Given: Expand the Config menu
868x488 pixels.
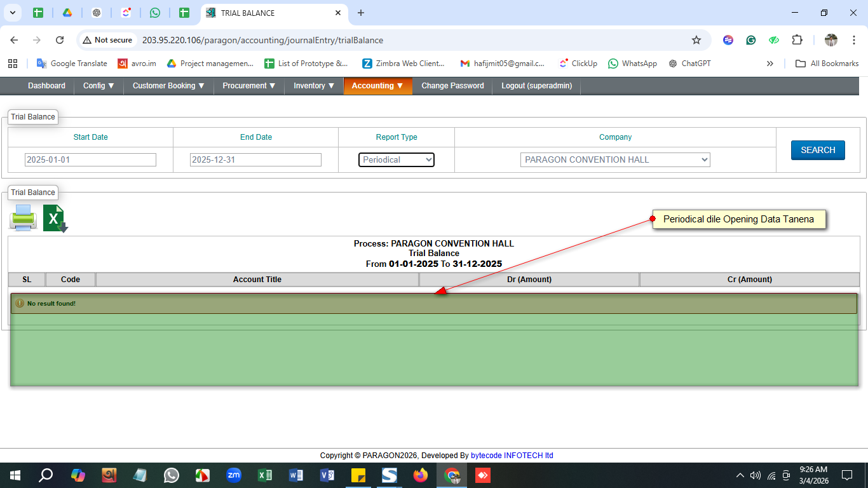Looking at the screenshot, I should (x=98, y=86).
